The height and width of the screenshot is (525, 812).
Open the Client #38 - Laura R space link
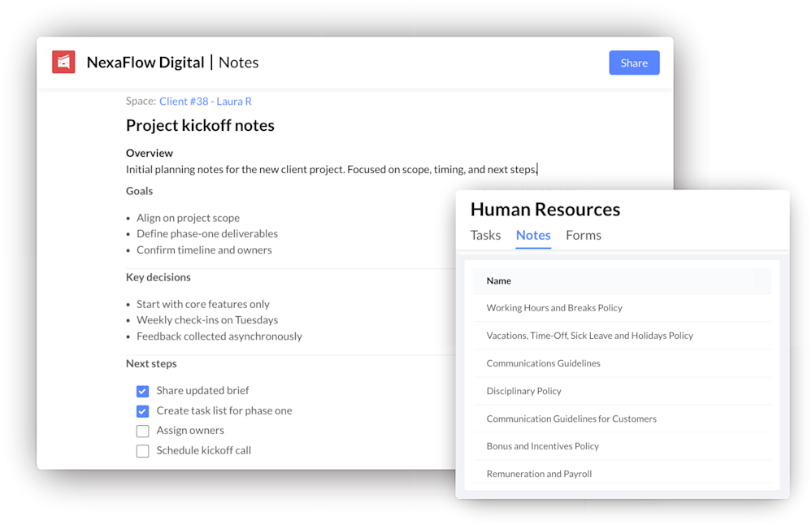coord(205,101)
